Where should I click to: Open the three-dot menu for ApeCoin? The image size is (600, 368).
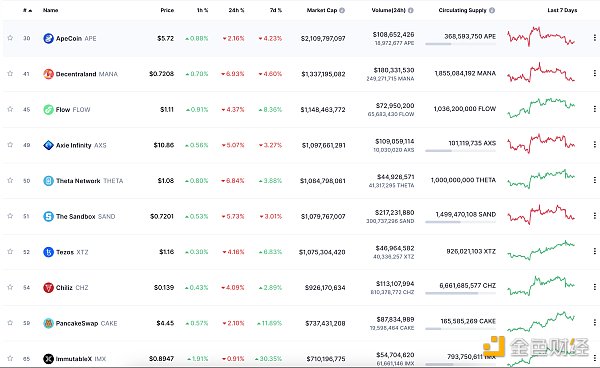tap(594, 37)
